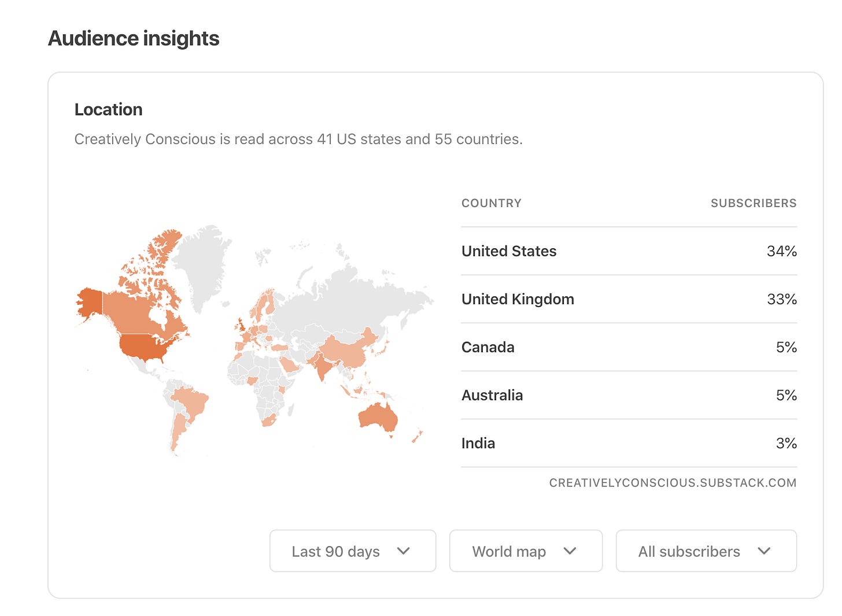Screen dimensions: 842x616
Task: Click the Location section title
Action: 108,109
